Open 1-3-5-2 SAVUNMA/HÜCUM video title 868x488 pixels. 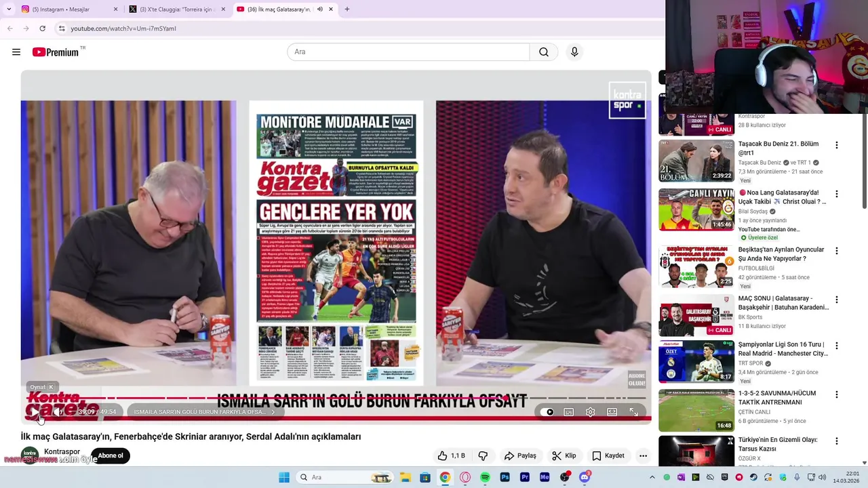tap(777, 398)
